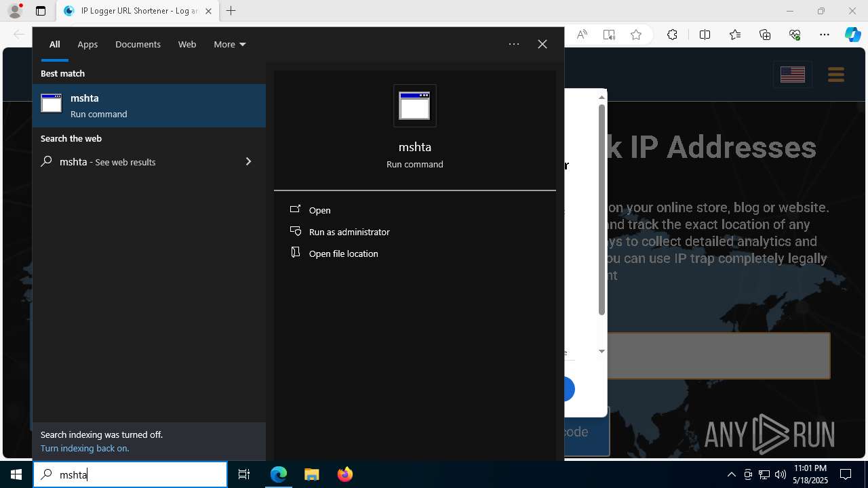Click the Open action icon
The image size is (868, 488).
pyautogui.click(x=295, y=210)
